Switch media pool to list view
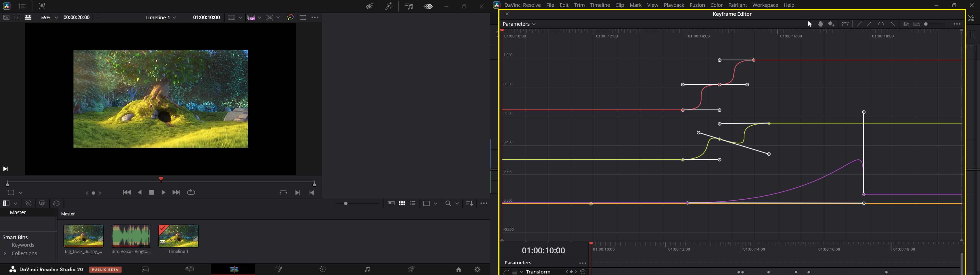The image size is (980, 275). (413, 204)
